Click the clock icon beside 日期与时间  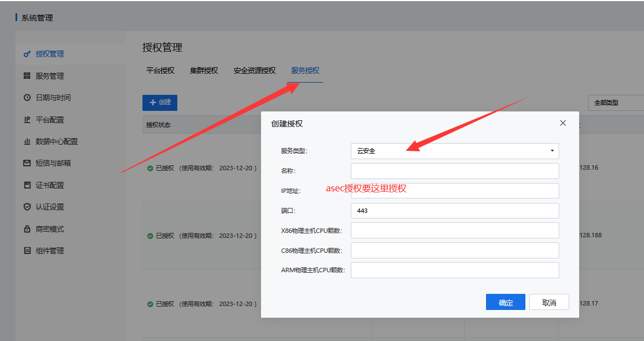[x=27, y=98]
